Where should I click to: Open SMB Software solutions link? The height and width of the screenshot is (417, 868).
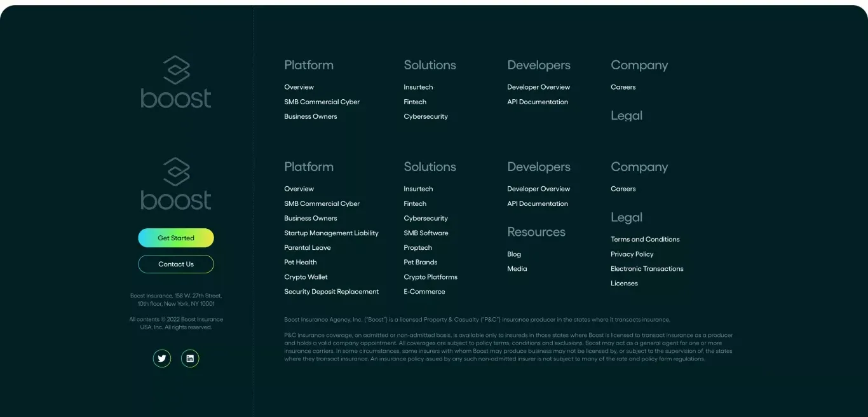coord(426,233)
